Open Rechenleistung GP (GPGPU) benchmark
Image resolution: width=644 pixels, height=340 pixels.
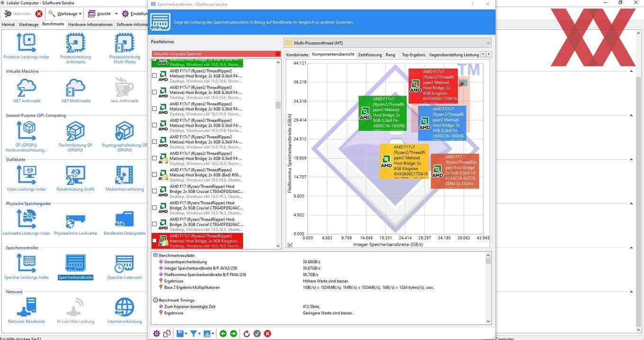tap(75, 137)
